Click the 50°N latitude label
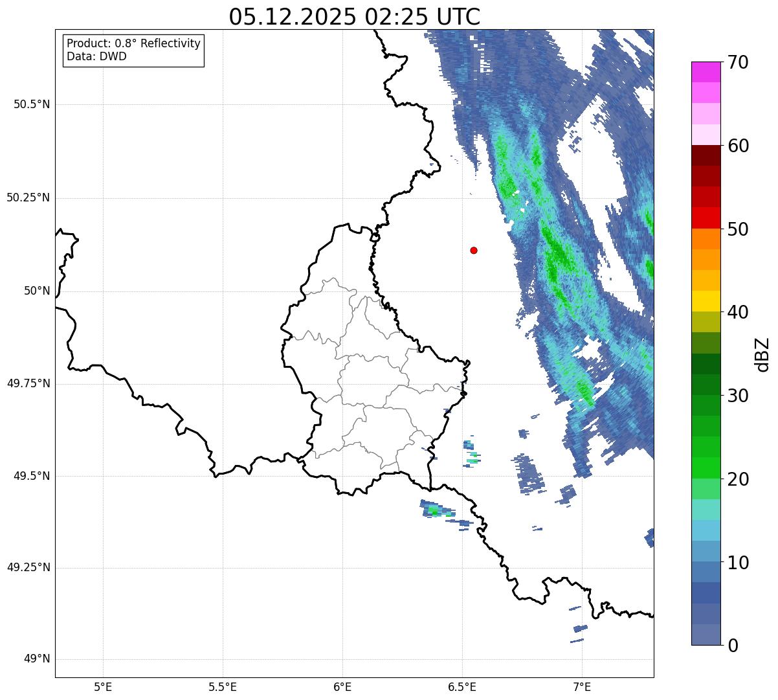Viewport: 778px width, 700px height. click(37, 291)
